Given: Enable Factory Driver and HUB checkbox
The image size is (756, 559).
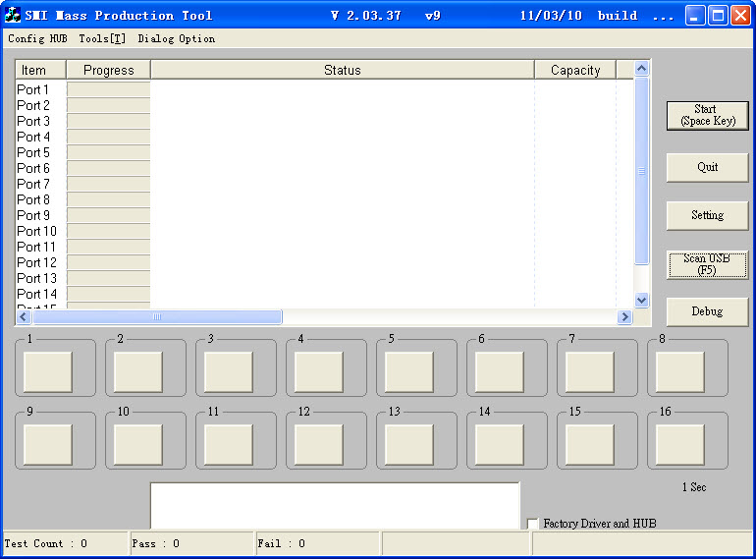Looking at the screenshot, I should 533,524.
